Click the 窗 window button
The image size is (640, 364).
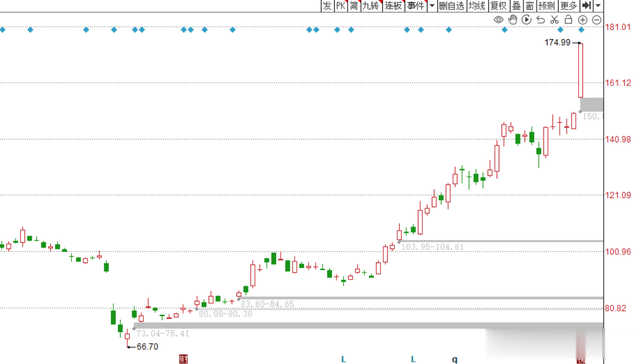pyautogui.click(x=529, y=5)
